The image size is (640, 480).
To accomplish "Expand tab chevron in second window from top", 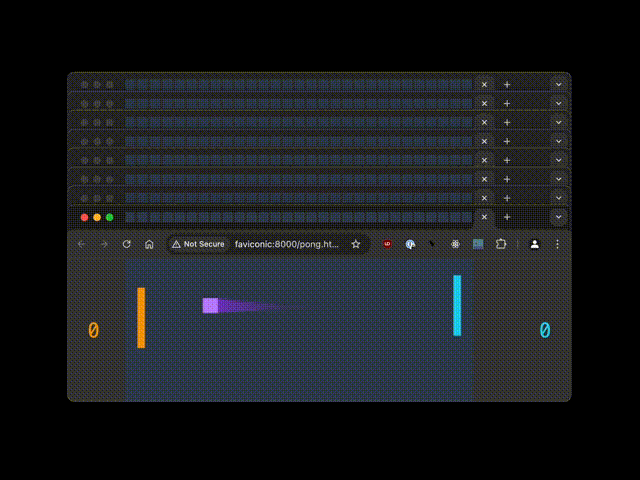I will pyautogui.click(x=558, y=103).
